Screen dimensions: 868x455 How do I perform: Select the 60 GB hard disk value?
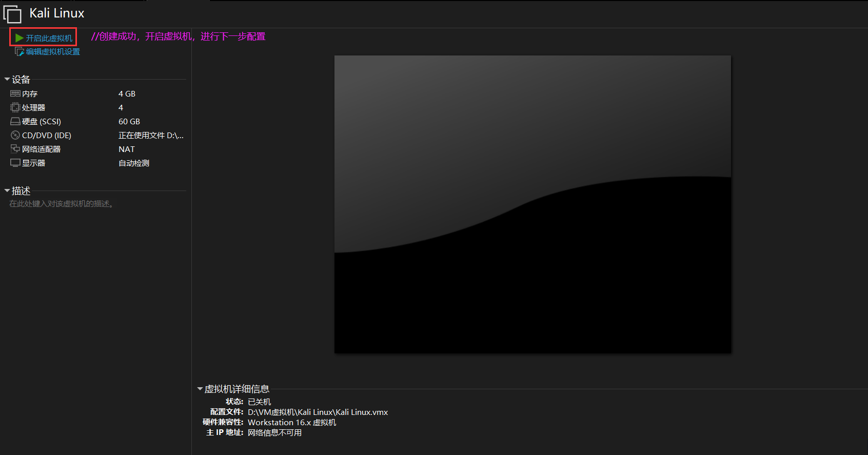coord(129,122)
